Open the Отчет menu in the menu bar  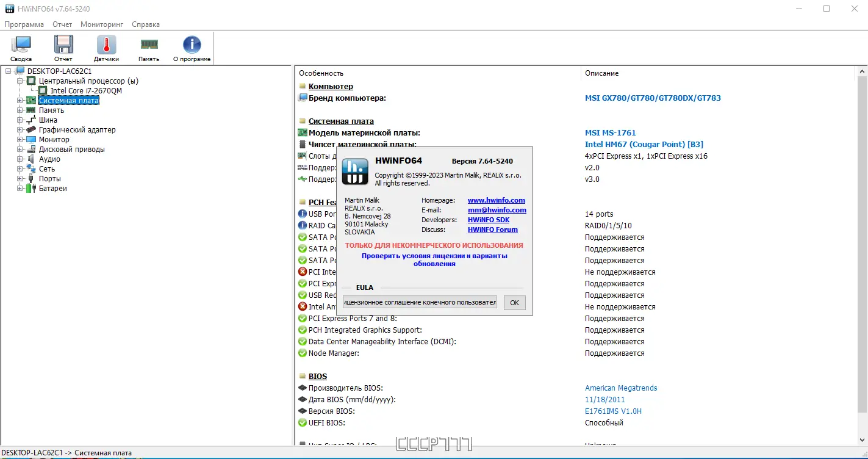(x=62, y=24)
